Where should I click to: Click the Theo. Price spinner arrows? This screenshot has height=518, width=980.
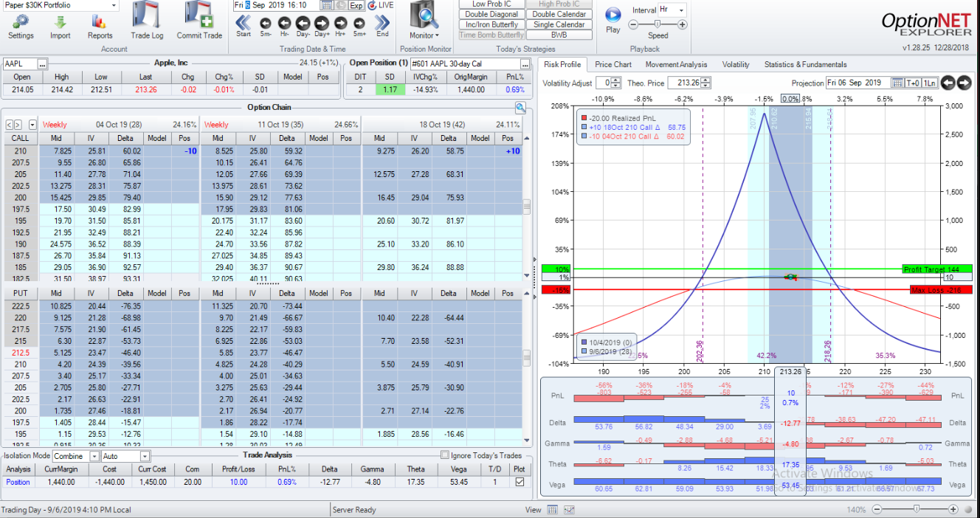706,83
